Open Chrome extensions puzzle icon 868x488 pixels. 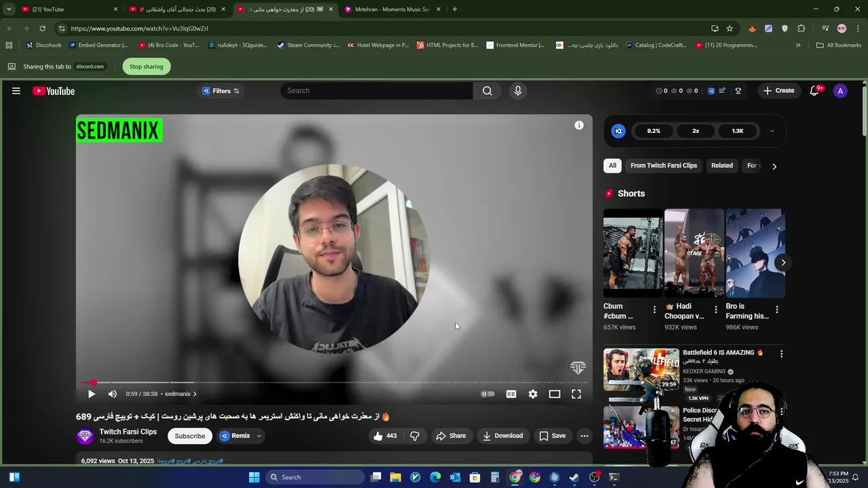[x=802, y=28]
